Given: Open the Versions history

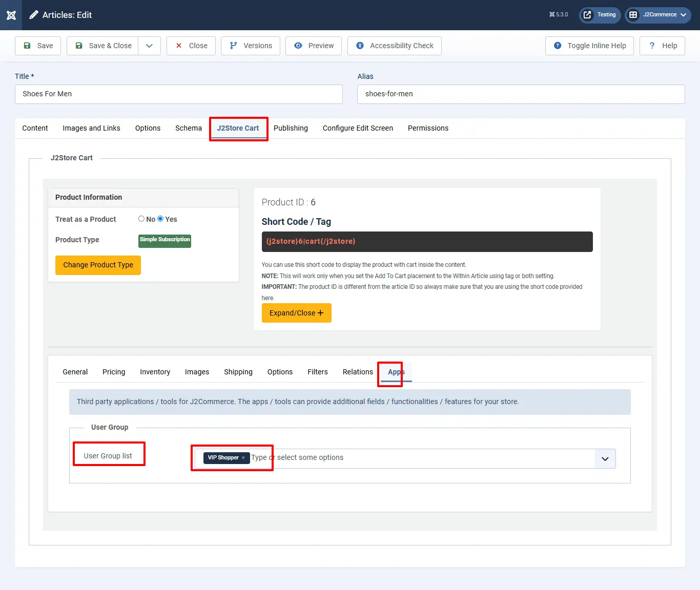Looking at the screenshot, I should pyautogui.click(x=251, y=46).
